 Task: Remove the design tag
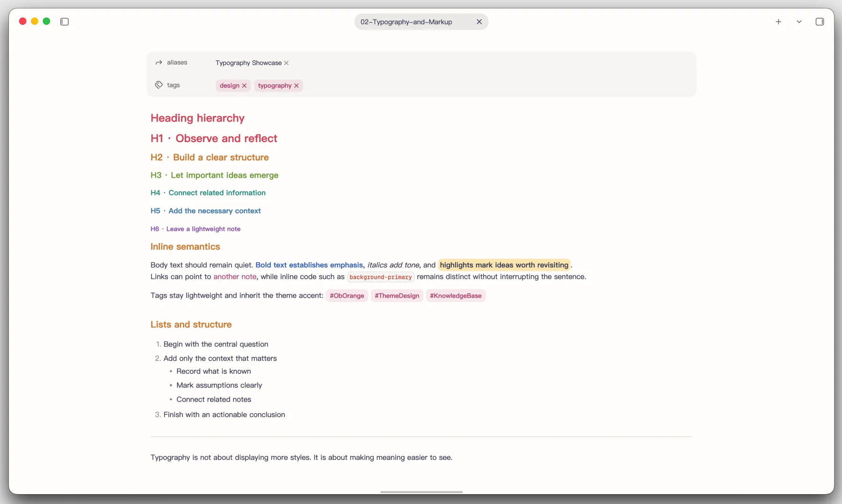click(244, 86)
